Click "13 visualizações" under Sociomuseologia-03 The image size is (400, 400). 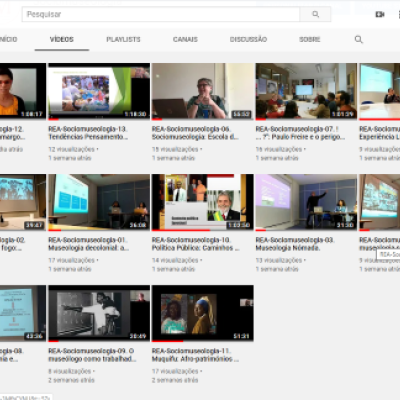279,260
